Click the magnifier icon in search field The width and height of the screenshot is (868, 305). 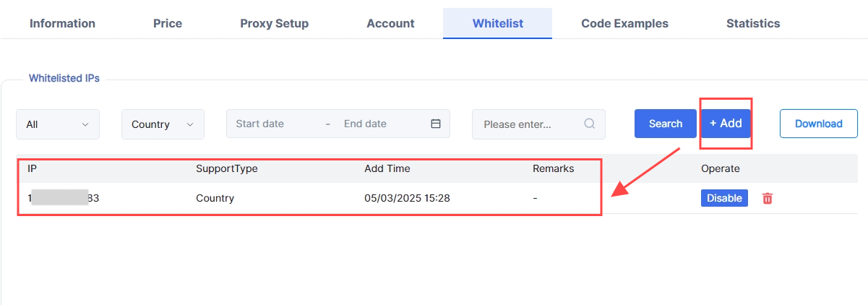(x=590, y=124)
